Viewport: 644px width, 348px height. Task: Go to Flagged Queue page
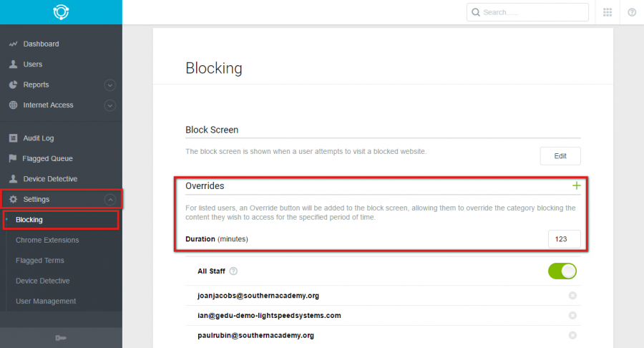pyautogui.click(x=47, y=158)
